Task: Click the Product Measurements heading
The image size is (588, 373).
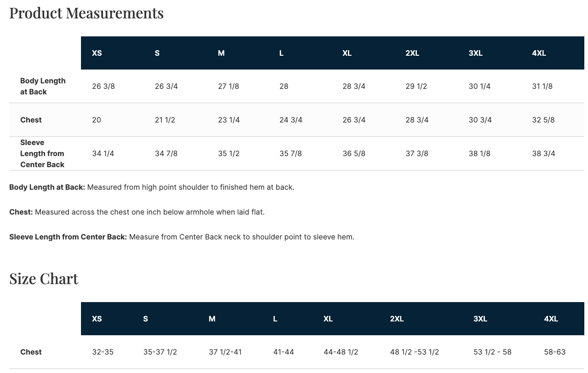Action: (86, 13)
